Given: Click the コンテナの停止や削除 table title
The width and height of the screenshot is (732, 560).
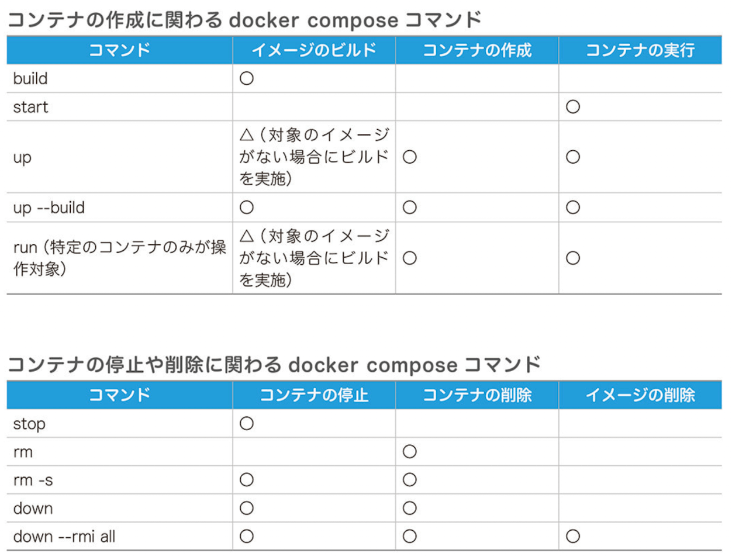Looking at the screenshot, I should (273, 365).
